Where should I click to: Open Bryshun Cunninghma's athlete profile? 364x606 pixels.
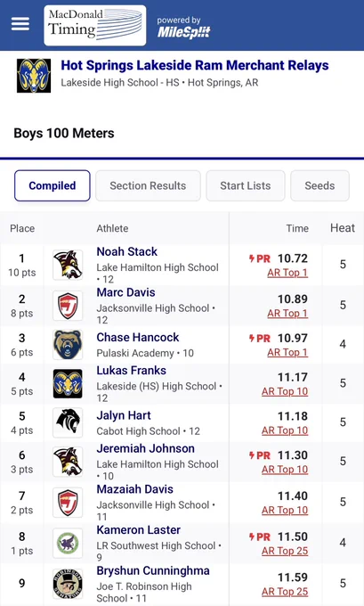pos(153,570)
